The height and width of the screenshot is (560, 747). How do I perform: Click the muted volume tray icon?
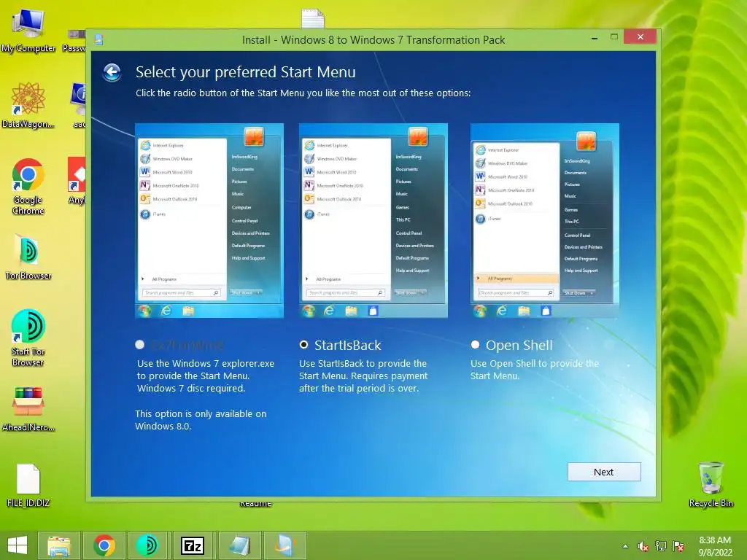643,546
